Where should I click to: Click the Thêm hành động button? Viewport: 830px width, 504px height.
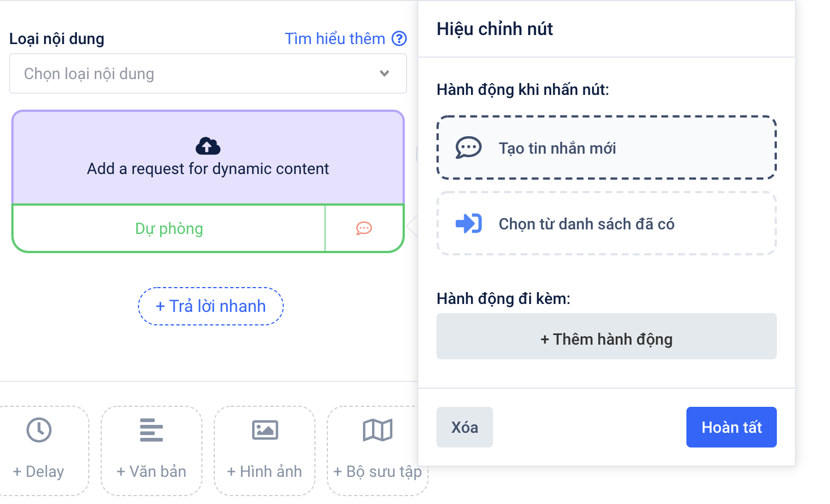click(606, 339)
